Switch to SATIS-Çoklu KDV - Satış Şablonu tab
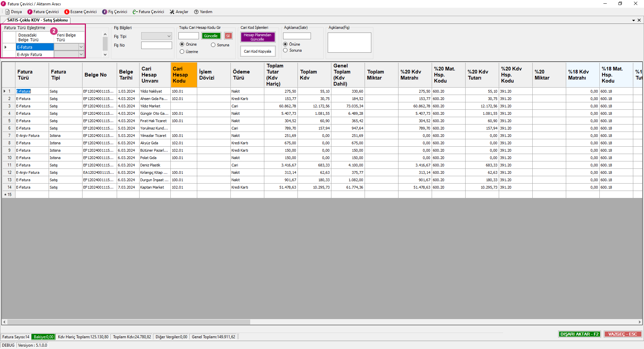Viewport: 644px width, 349px height. tap(37, 20)
